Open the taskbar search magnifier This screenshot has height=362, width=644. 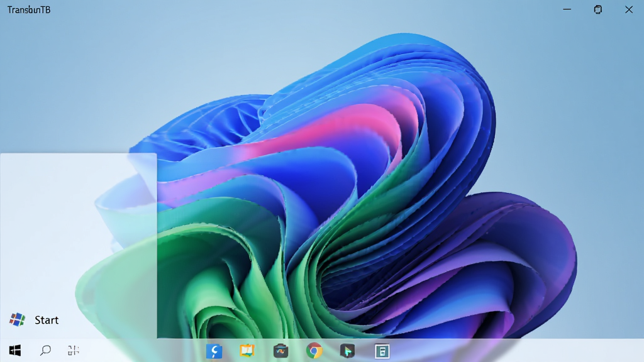point(45,350)
